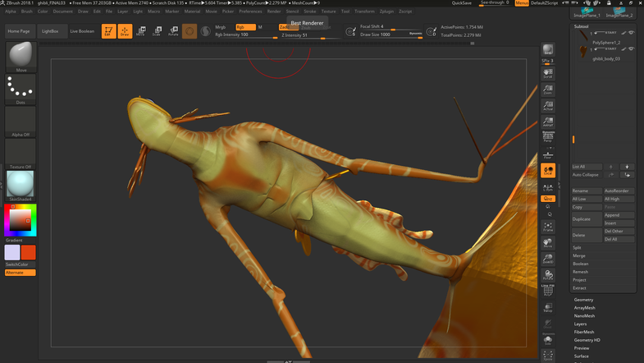Click the Rename subtool button
The image size is (644, 363).
pyautogui.click(x=587, y=191)
